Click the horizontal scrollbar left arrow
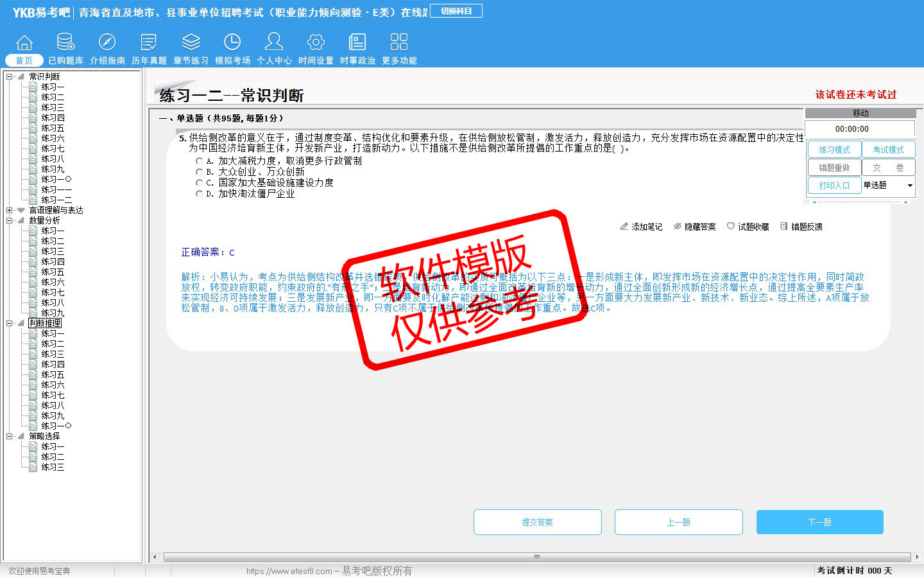Image resolution: width=924 pixels, height=578 pixels. click(154, 557)
